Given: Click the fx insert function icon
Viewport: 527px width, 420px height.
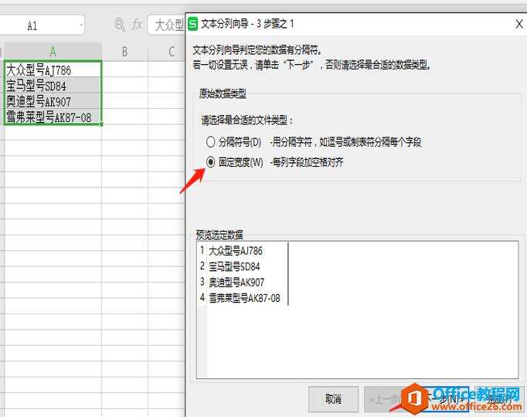Looking at the screenshot, I should [x=137, y=25].
